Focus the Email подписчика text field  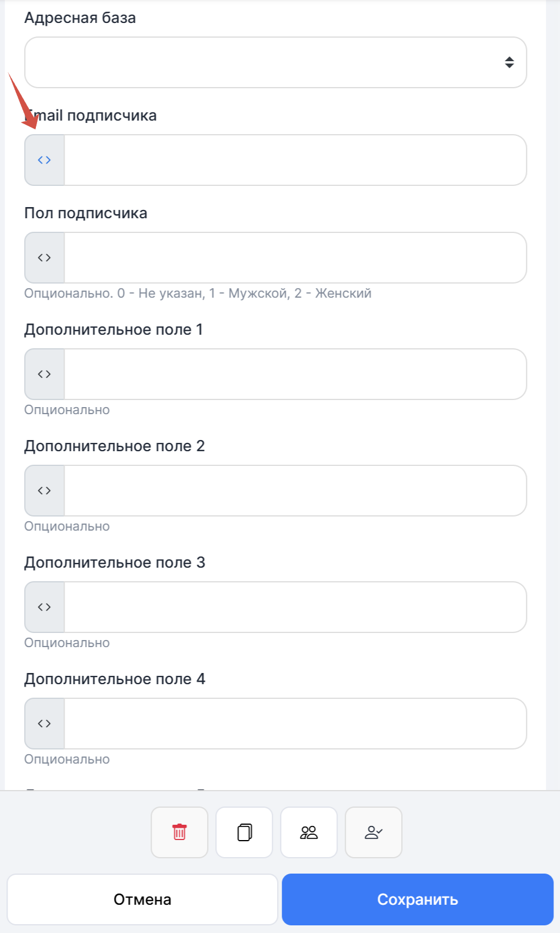coord(294,160)
